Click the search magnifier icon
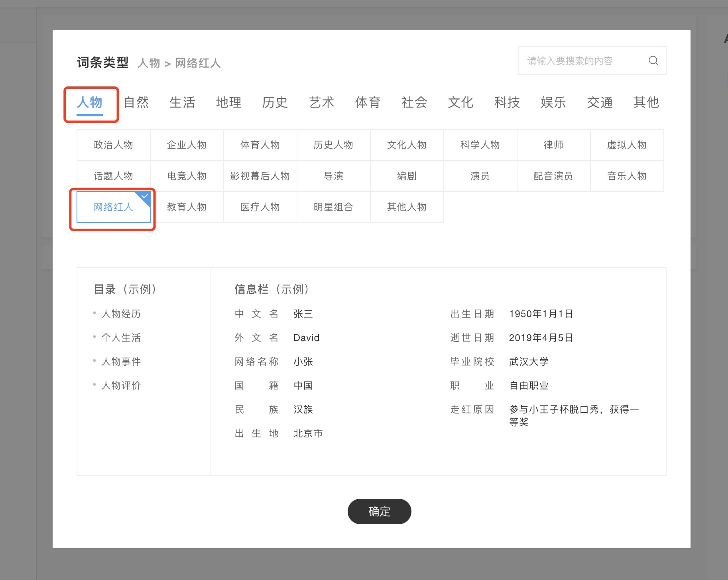728x580 pixels. click(653, 61)
